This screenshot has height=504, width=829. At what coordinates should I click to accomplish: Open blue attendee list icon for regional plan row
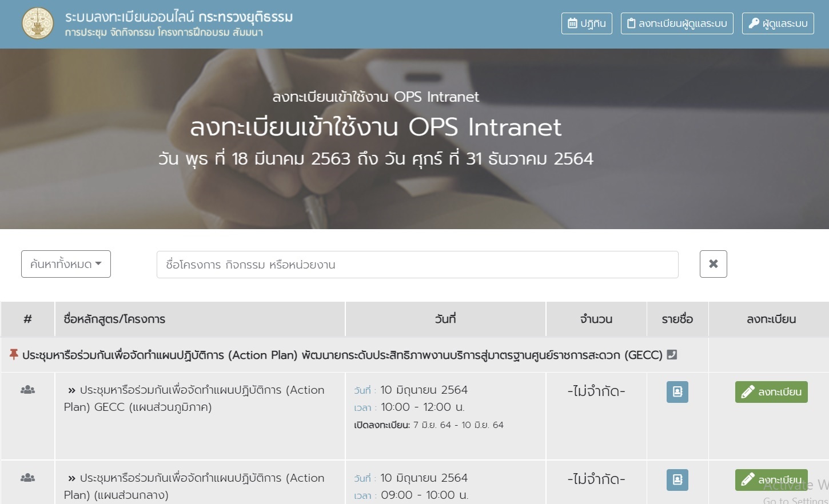point(677,392)
